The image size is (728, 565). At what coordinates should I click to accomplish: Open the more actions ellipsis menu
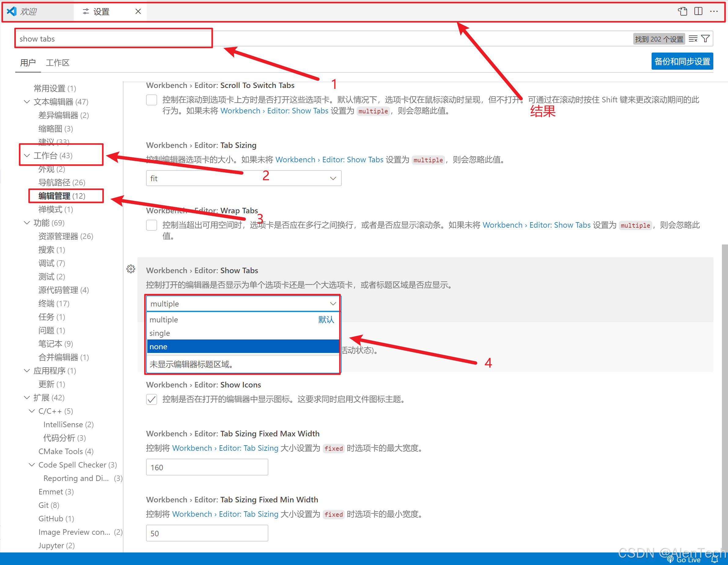pyautogui.click(x=714, y=11)
